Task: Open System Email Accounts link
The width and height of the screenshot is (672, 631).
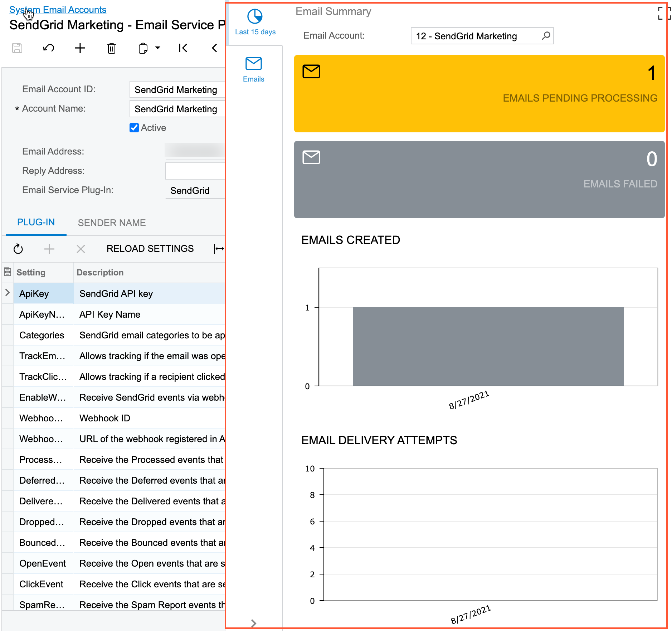Action: pyautogui.click(x=58, y=10)
